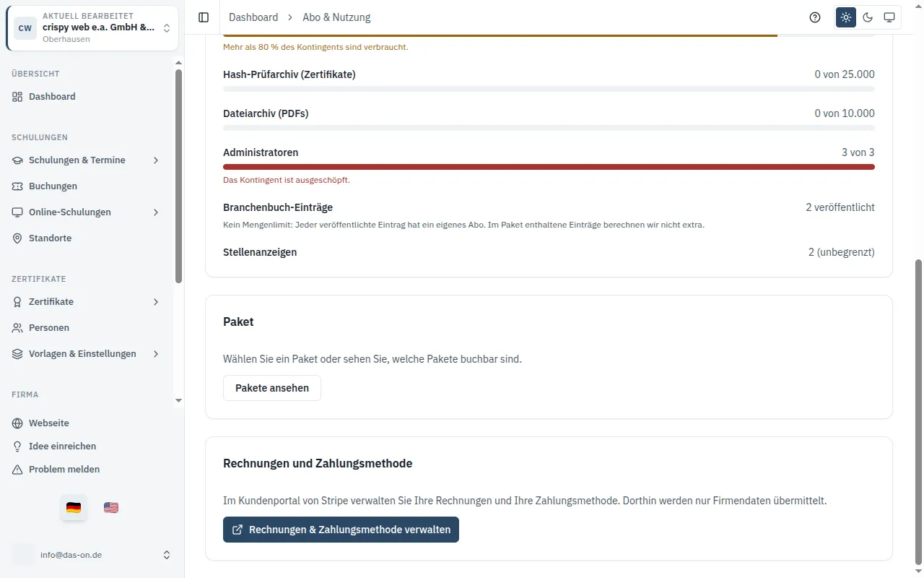924x578 pixels.
Task: Click Rechnungen & Zahlungsmethode verwalten button
Action: 341,530
